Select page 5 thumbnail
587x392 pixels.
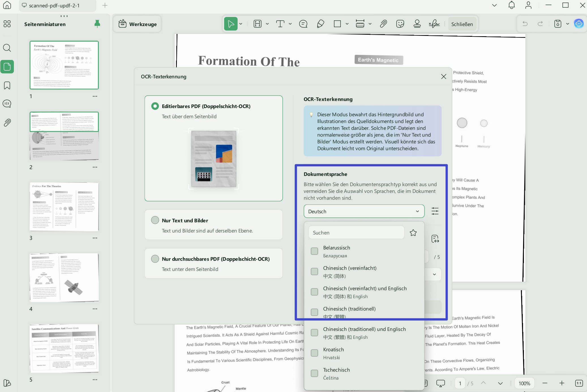coord(64,348)
